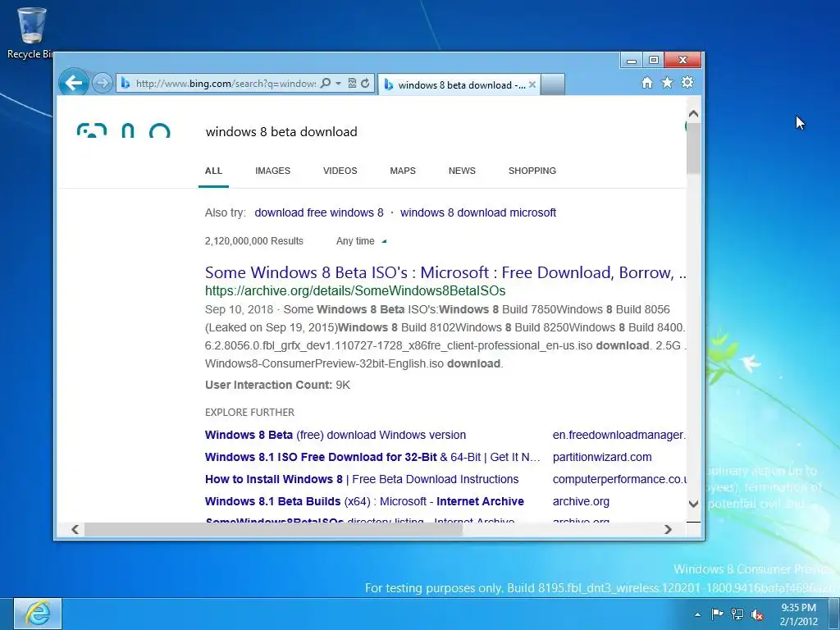The width and height of the screenshot is (840, 630).
Task: Click computerperformance.co domain text
Action: (x=619, y=479)
